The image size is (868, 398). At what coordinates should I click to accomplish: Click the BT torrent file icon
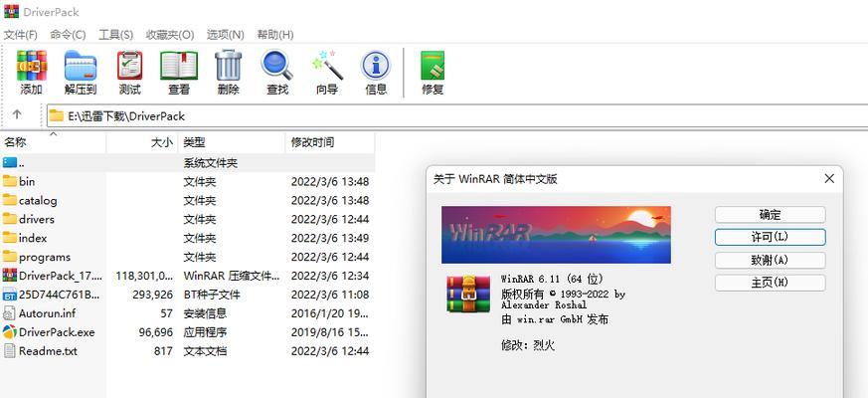pyautogui.click(x=10, y=295)
